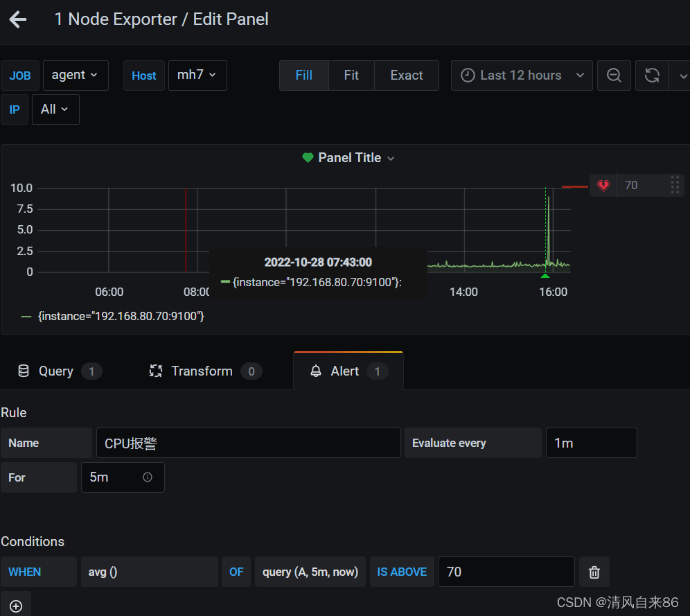Click the back arrow to exit Edit Panel

click(x=17, y=19)
